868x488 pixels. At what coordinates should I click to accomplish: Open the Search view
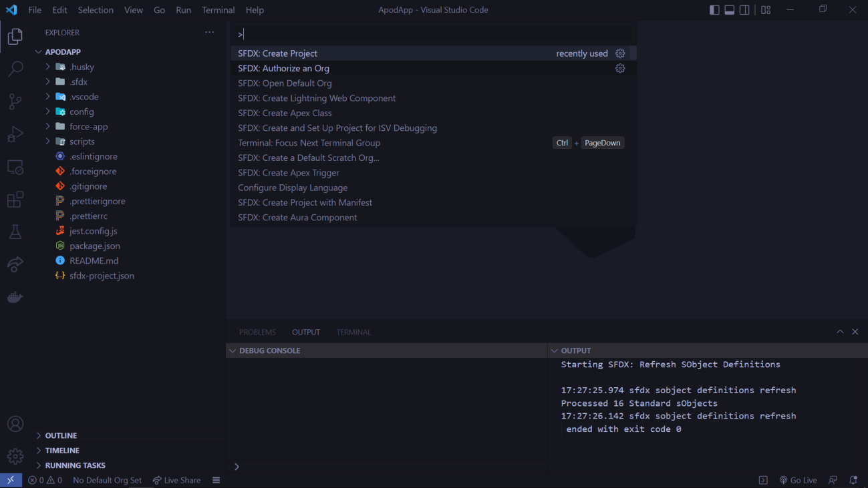pyautogui.click(x=15, y=69)
